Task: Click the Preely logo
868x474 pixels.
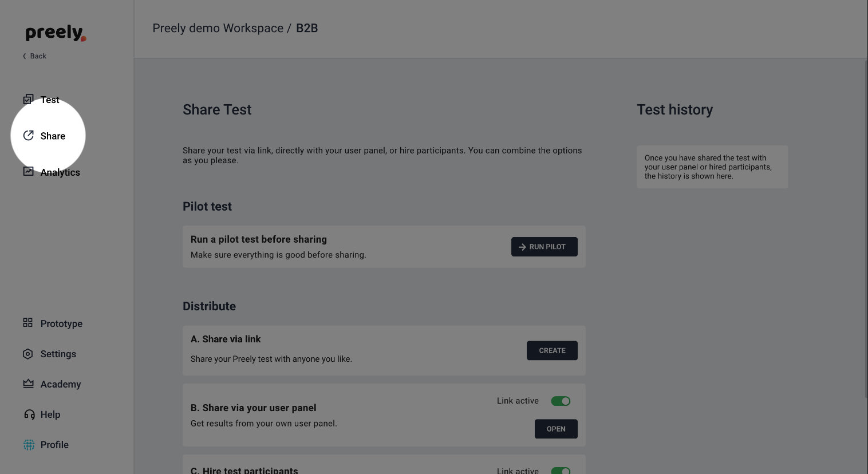Action: tap(56, 33)
